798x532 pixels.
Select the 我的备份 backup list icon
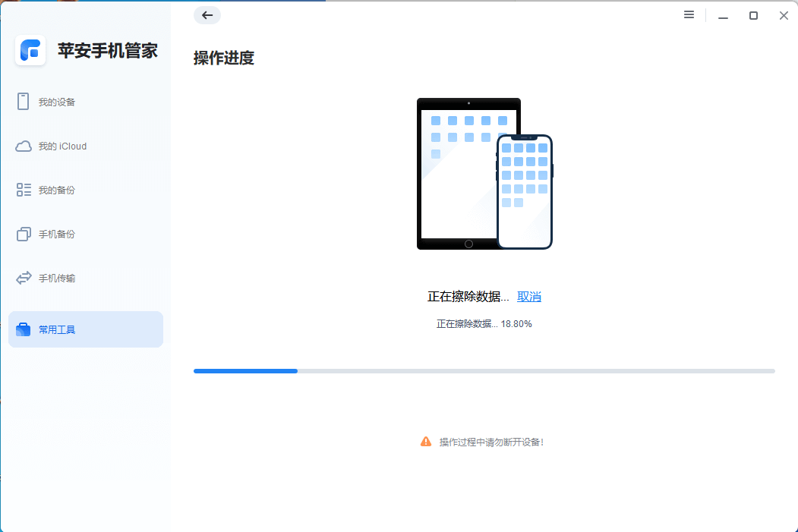point(23,190)
